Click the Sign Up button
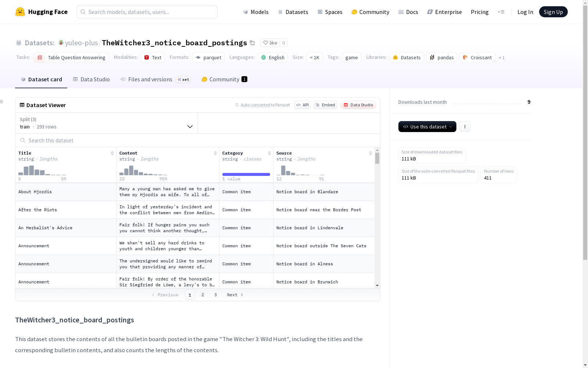Screen dimensions: 588x368 [553, 12]
